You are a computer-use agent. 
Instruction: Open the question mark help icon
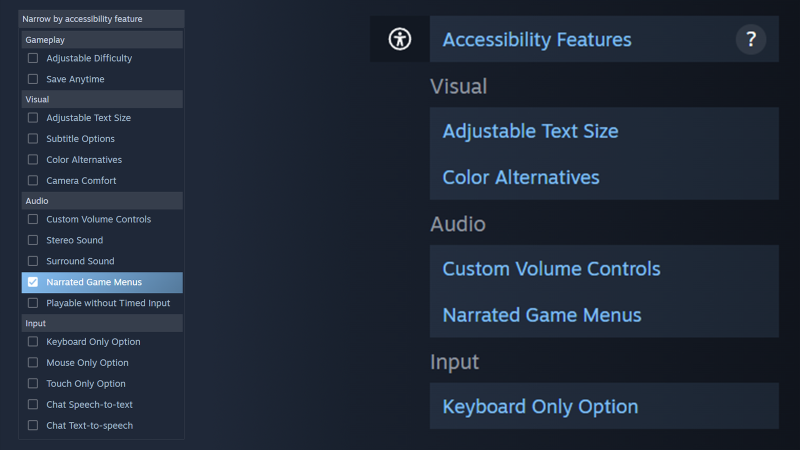point(751,39)
